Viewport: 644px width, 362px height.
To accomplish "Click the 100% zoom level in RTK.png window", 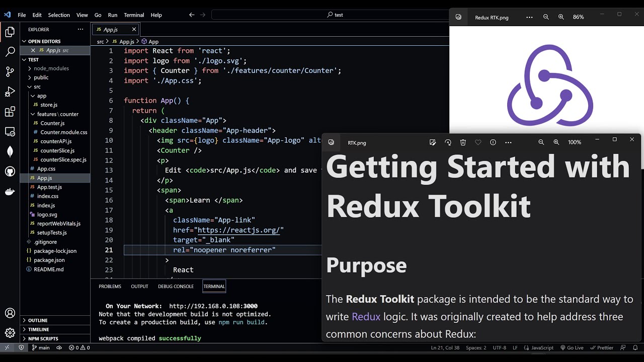I will click(575, 142).
